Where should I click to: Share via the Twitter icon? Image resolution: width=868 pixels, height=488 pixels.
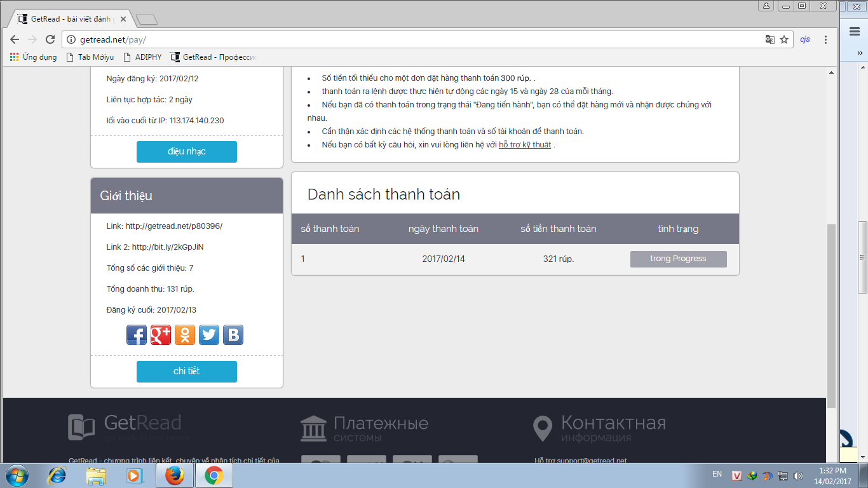pyautogui.click(x=209, y=335)
